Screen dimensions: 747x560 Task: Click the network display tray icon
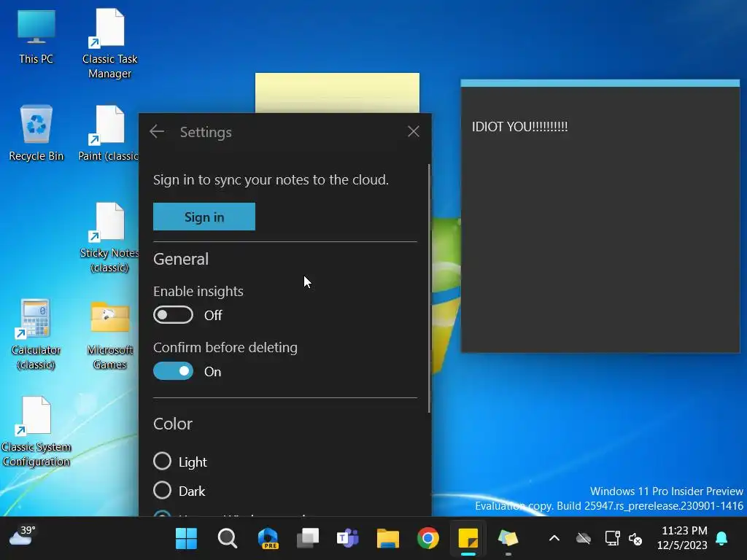coord(612,539)
